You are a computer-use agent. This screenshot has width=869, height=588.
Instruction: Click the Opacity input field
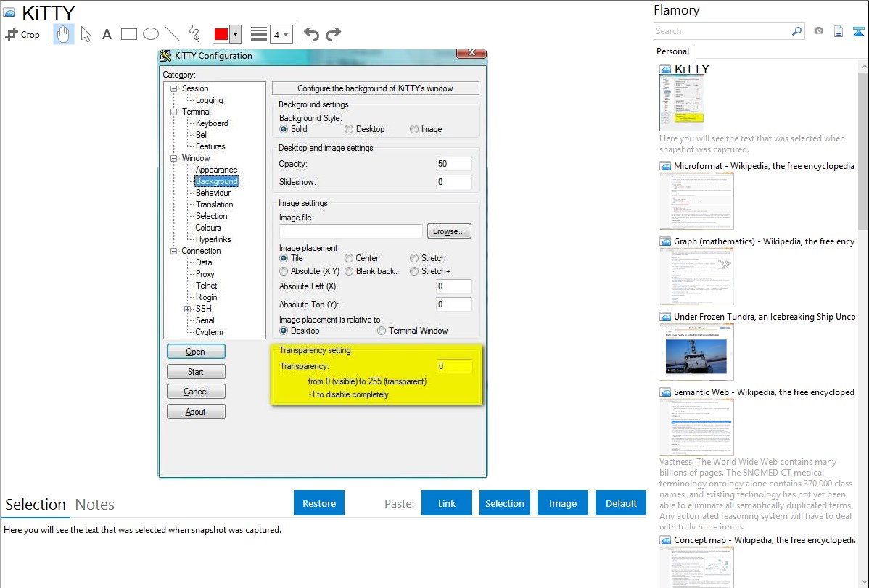click(454, 164)
